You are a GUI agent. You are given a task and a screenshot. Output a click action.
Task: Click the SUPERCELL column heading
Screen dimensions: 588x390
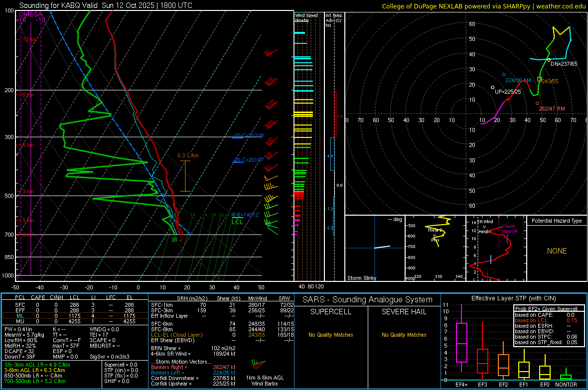click(x=331, y=312)
